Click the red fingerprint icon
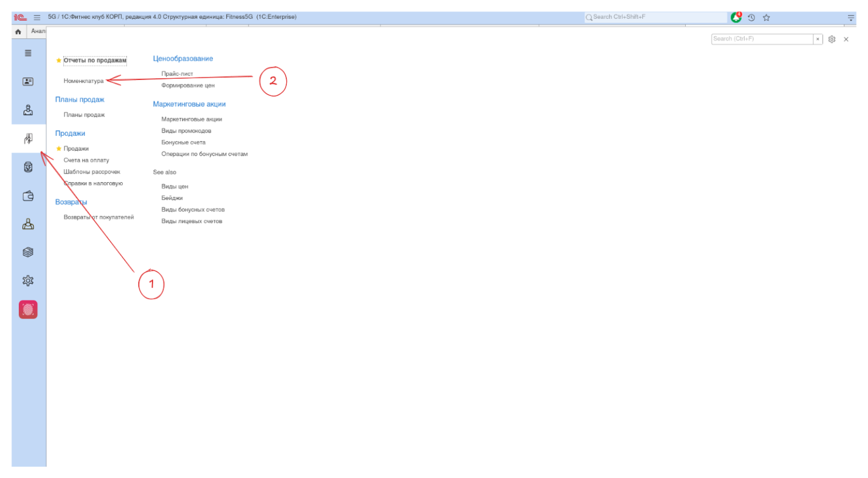 [x=28, y=310]
